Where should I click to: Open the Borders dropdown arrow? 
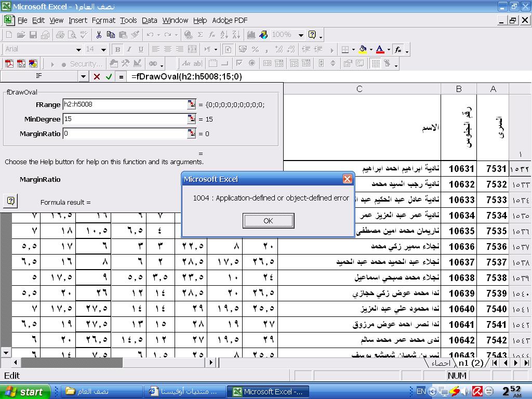click(x=353, y=49)
